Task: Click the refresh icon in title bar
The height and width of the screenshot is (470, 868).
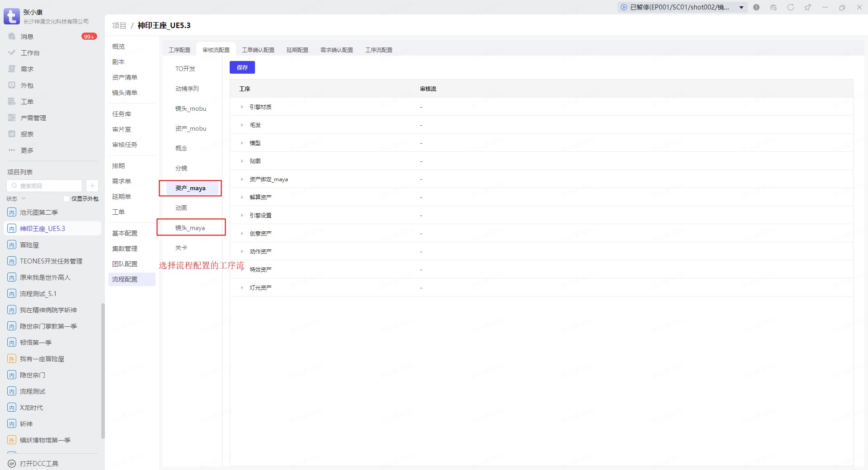Action: point(790,7)
